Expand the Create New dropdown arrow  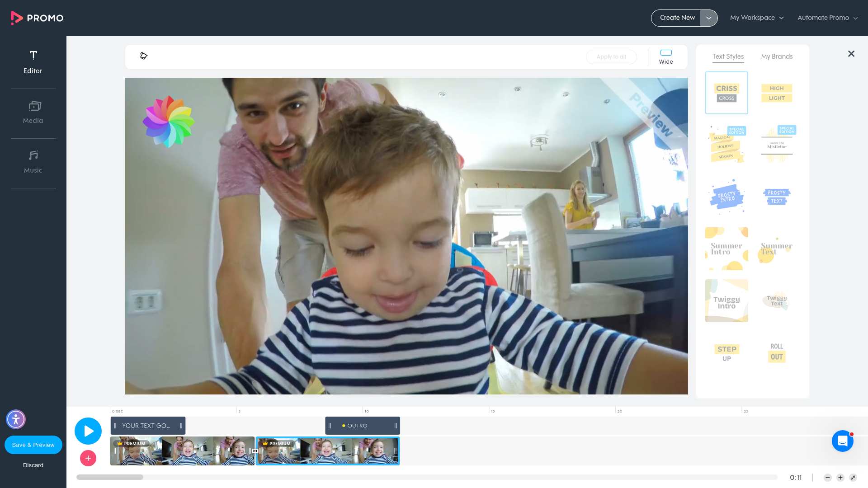[709, 18]
